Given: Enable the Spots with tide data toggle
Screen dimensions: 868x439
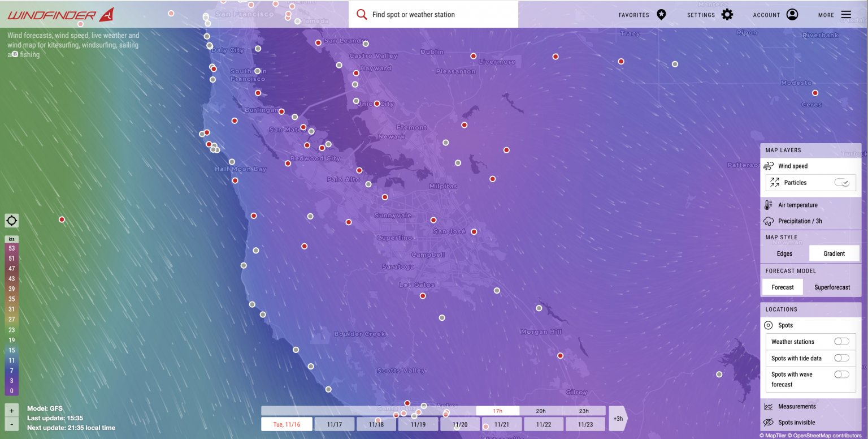Looking at the screenshot, I should (841, 358).
